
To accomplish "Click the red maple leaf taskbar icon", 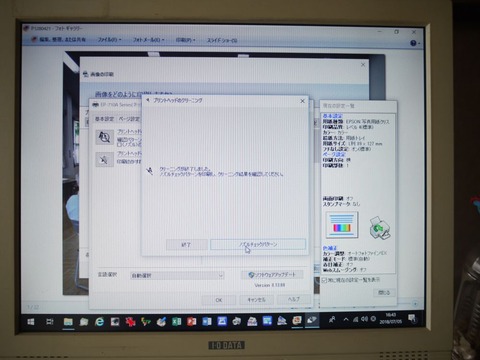I will [130, 322].
